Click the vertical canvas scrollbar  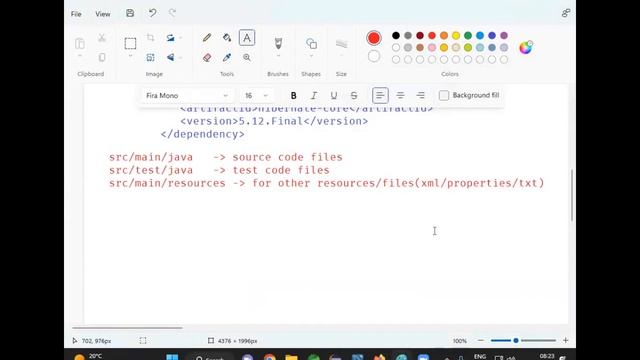(572, 195)
